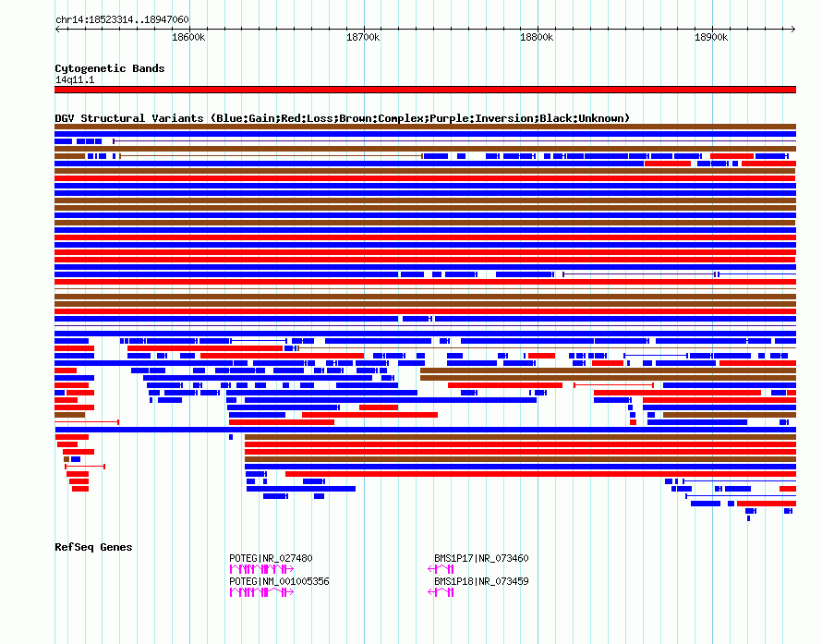Click the BMS1P18|NR_073459 gene label
822x644 pixels.
[481, 581]
